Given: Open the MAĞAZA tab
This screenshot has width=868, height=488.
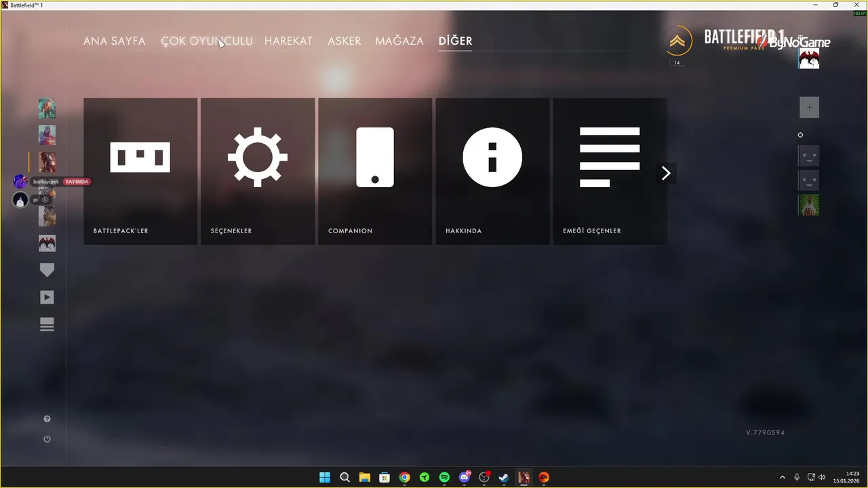Looking at the screenshot, I should tap(399, 41).
